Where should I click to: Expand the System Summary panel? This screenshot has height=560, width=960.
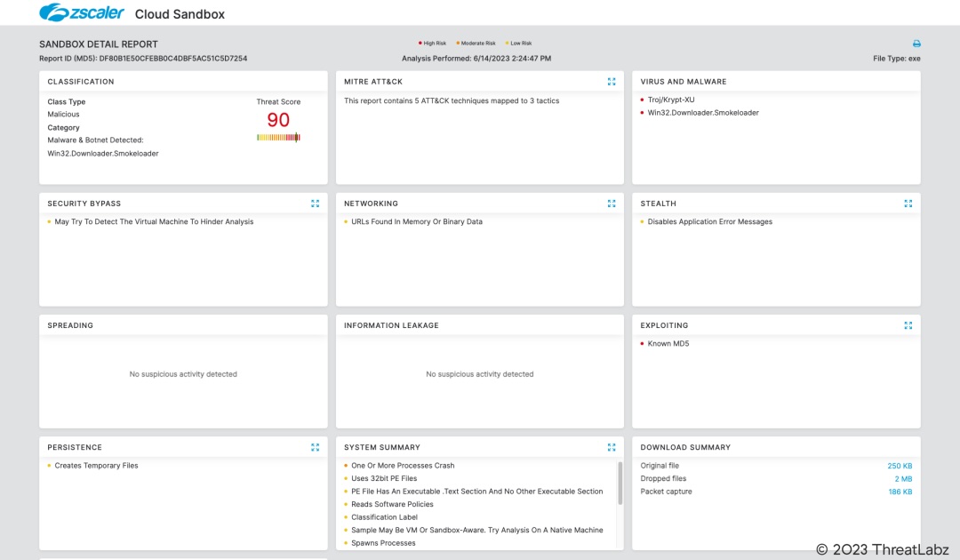[x=612, y=447]
